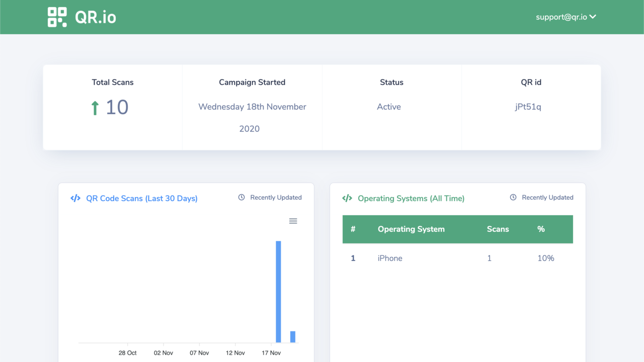Image resolution: width=644 pixels, height=362 pixels.
Task: Click the QR.io logo icon
Action: pyautogui.click(x=57, y=17)
